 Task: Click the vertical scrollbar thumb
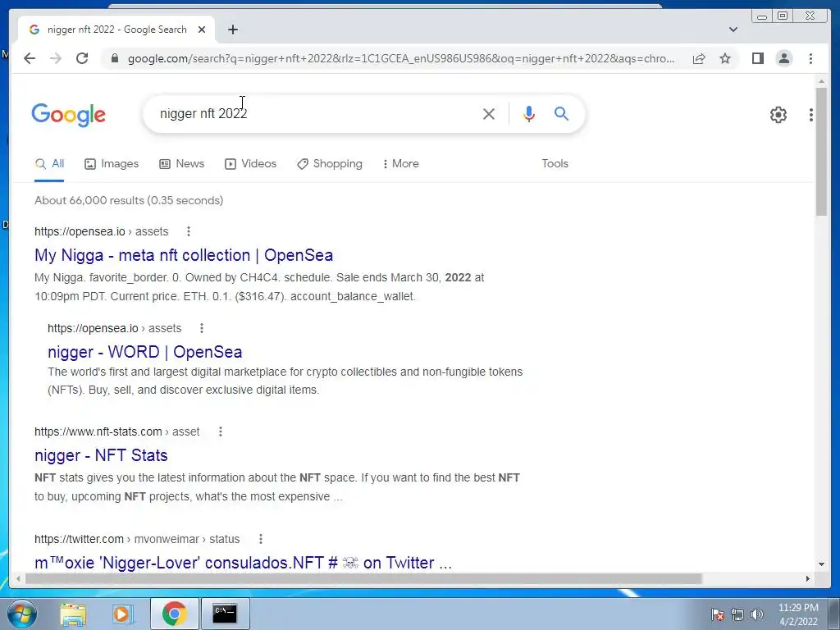pos(821,152)
